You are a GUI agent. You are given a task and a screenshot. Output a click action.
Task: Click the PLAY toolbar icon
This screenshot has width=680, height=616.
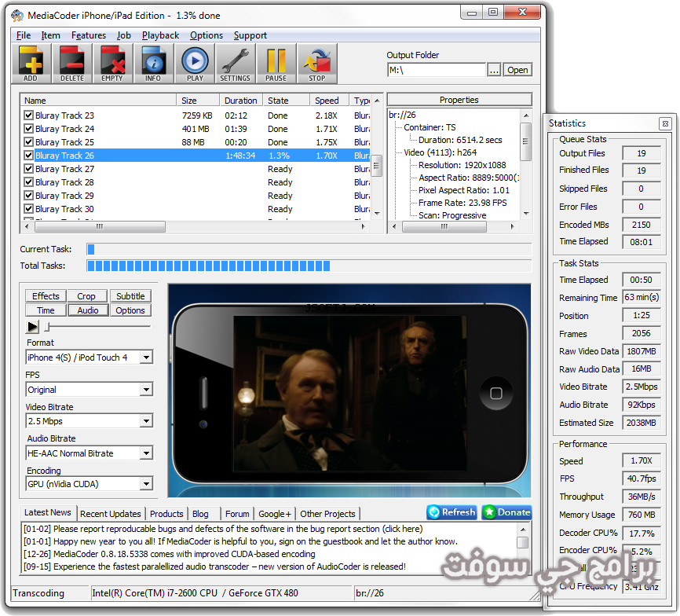[x=195, y=64]
